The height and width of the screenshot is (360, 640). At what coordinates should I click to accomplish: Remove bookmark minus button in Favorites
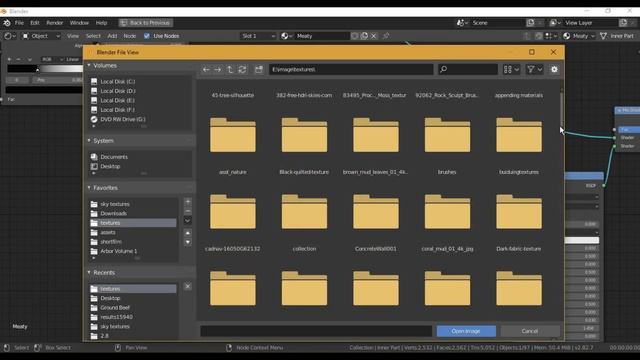tap(188, 211)
